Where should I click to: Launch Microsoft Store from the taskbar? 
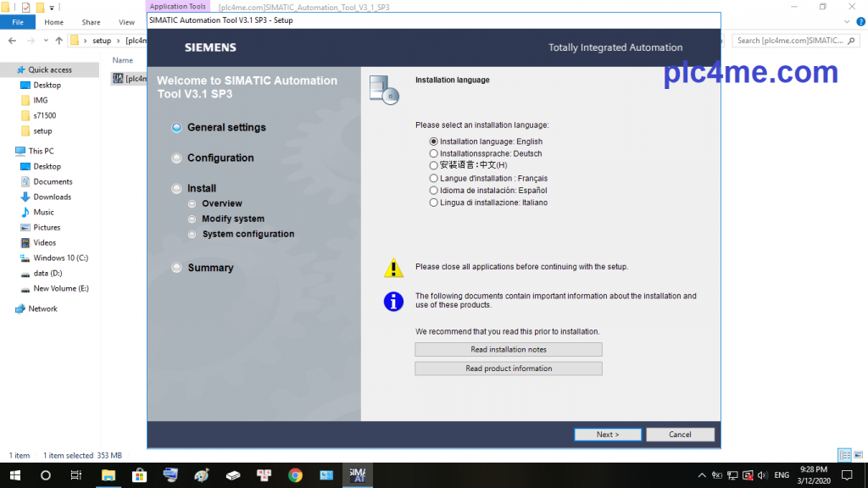tap(139, 475)
